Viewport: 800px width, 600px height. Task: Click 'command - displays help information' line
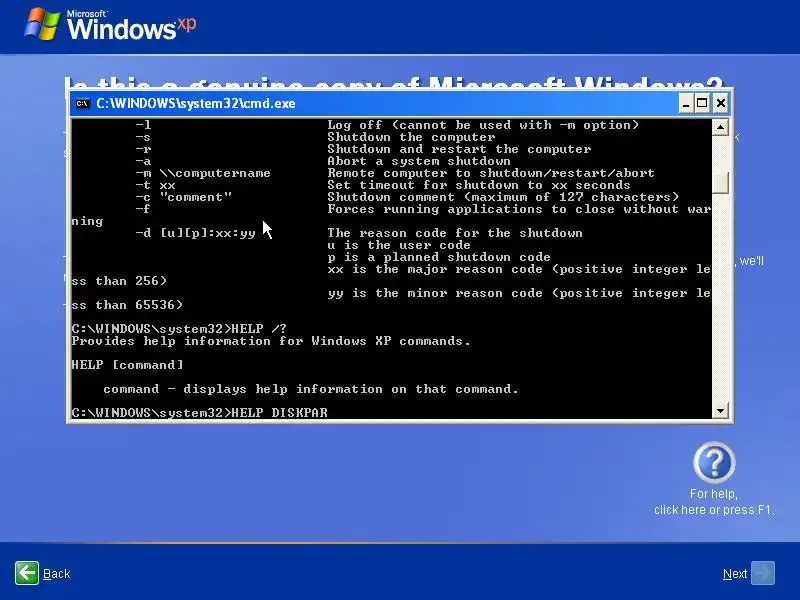[x=311, y=389]
